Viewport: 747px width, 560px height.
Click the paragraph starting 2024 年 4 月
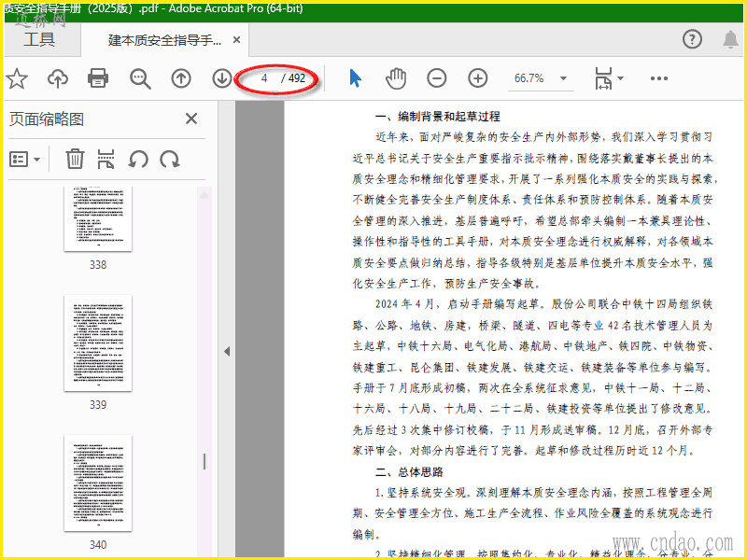(x=532, y=377)
